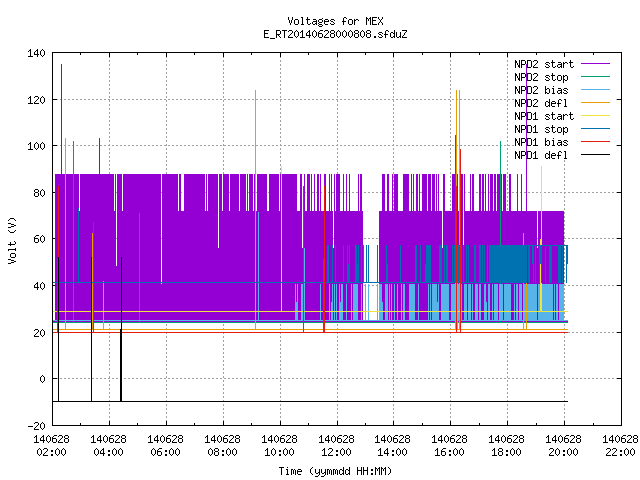
Task: Click the 'NPD1 bias' legend label
Action: (541, 142)
